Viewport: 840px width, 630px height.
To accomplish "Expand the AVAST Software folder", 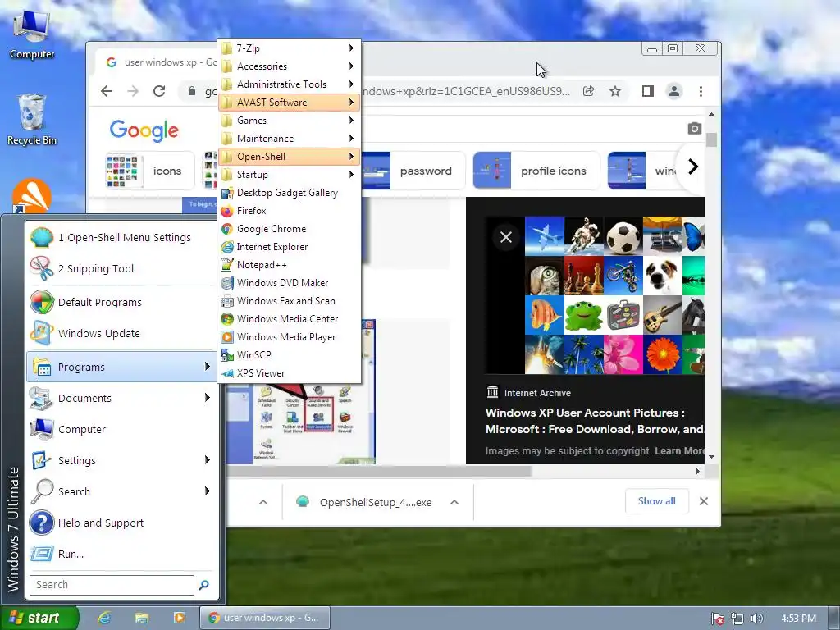I will point(290,103).
